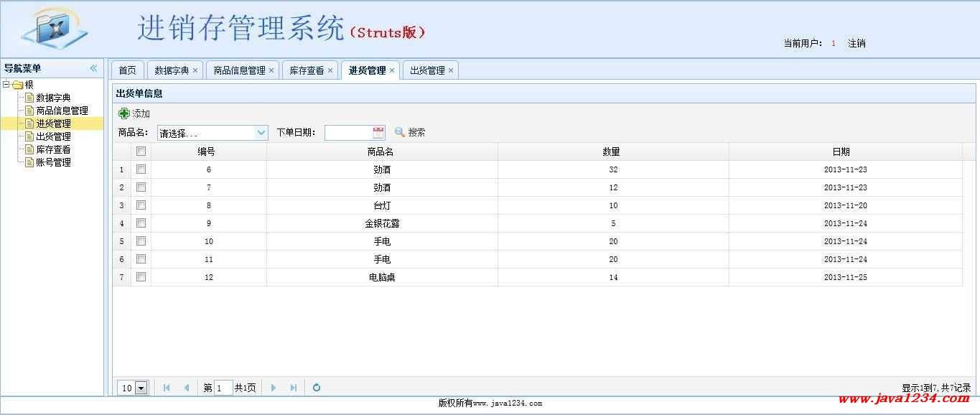Image resolution: width=980 pixels, height=415 pixels.
Task: Go to the first page of results
Action: pyautogui.click(x=167, y=388)
